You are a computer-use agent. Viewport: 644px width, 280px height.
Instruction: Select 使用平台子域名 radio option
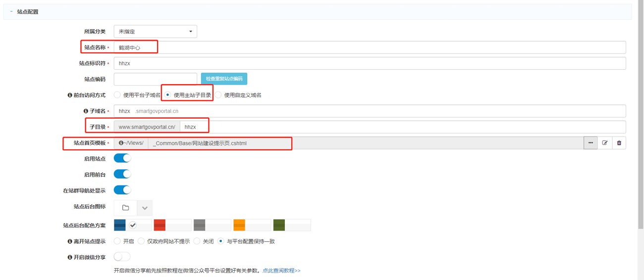click(117, 95)
